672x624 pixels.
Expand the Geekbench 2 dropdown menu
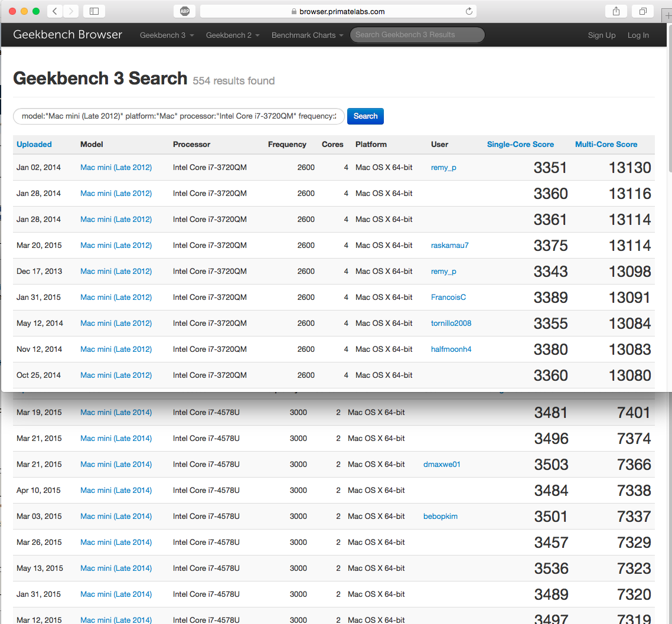[233, 35]
